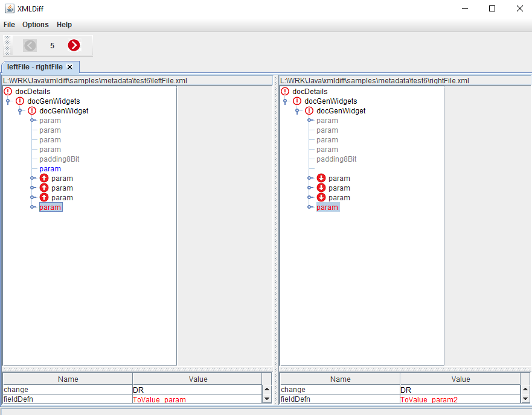Screen dimensions: 532x415
Task: Click third up-arrow moved icon in left tree
Action: pos(44,197)
